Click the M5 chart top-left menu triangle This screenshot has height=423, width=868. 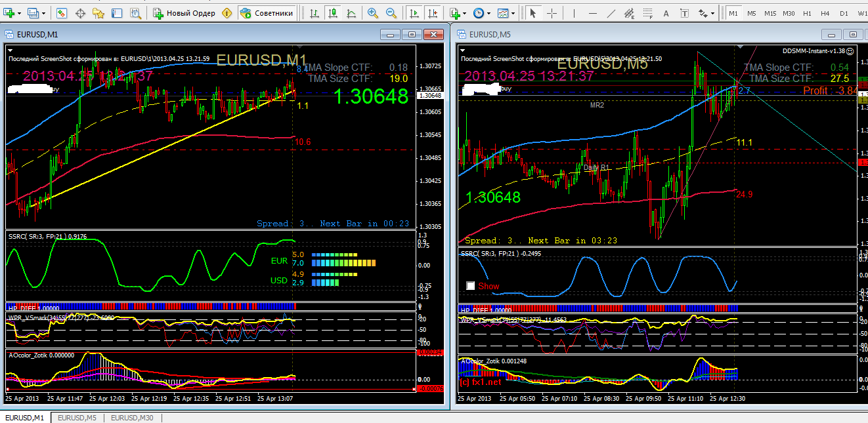coord(464,50)
